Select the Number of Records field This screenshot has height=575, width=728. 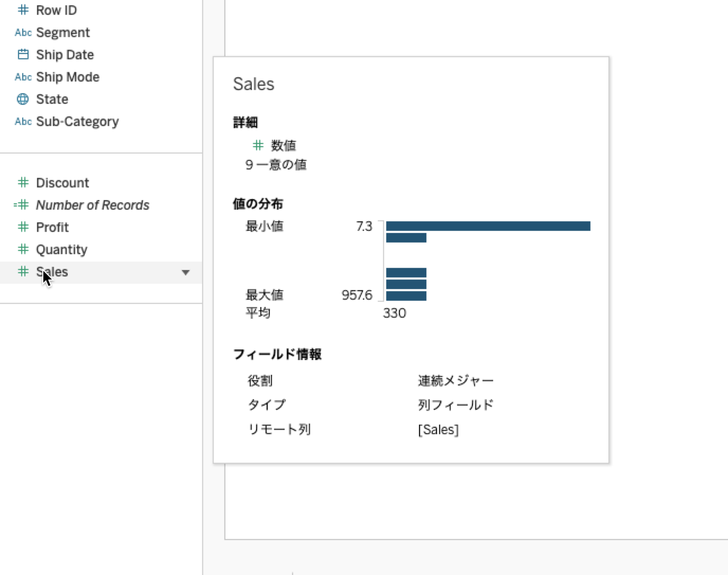click(92, 205)
